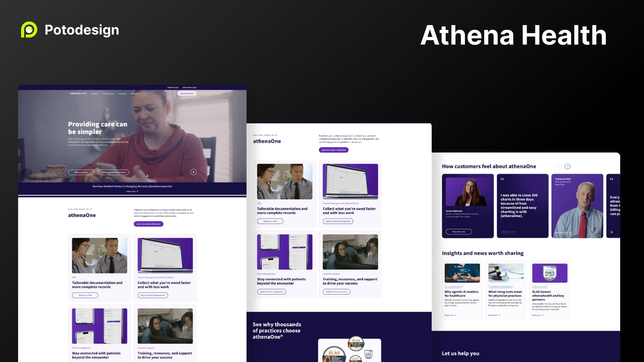Open the laptop dashboard thumbnail in middle mockup
This screenshot has height=362, width=644.
pos(351,181)
